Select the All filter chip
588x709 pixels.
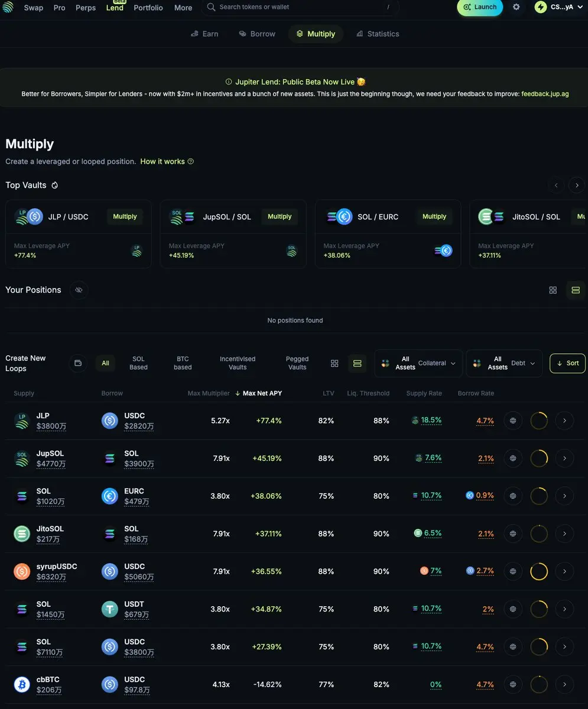[105, 363]
